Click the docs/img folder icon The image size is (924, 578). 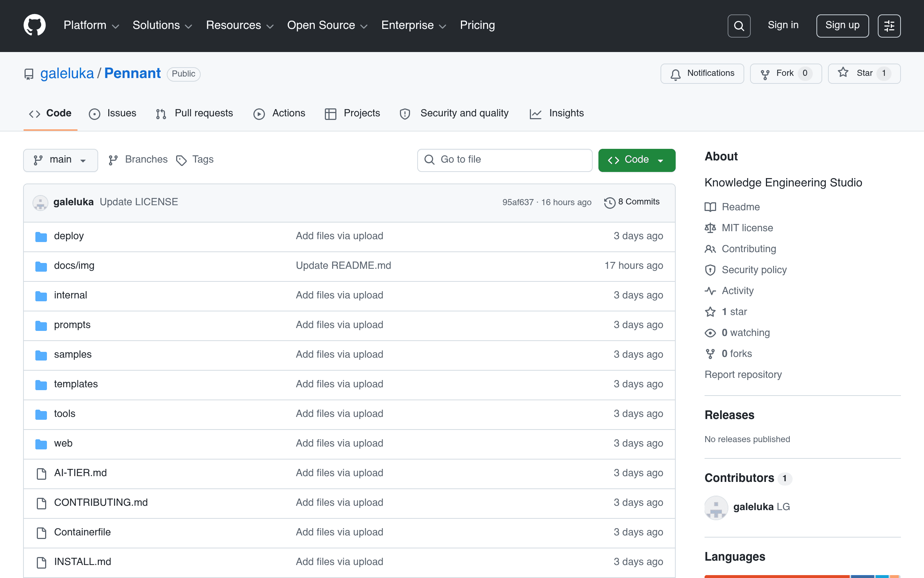coord(41,266)
